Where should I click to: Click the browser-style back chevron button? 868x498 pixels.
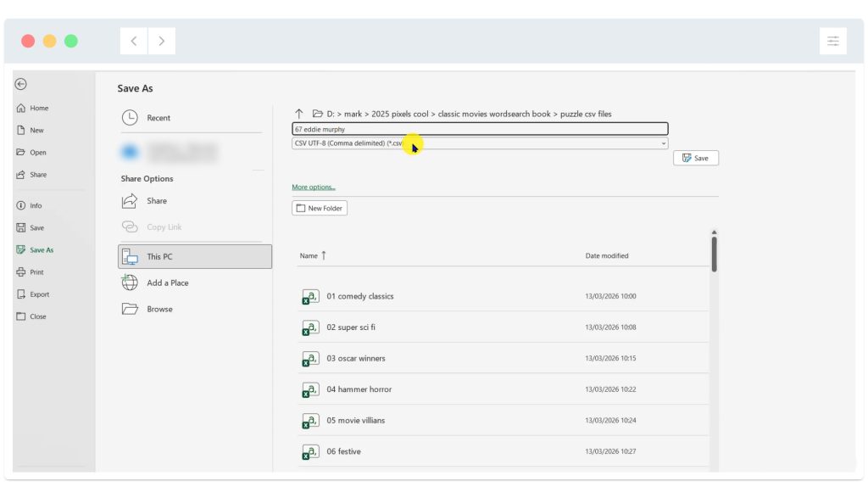133,41
